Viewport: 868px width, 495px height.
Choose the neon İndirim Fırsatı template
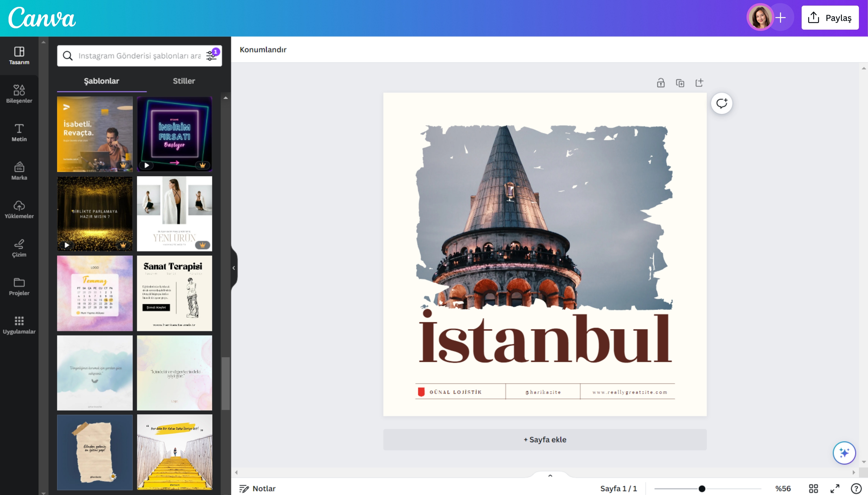point(175,134)
